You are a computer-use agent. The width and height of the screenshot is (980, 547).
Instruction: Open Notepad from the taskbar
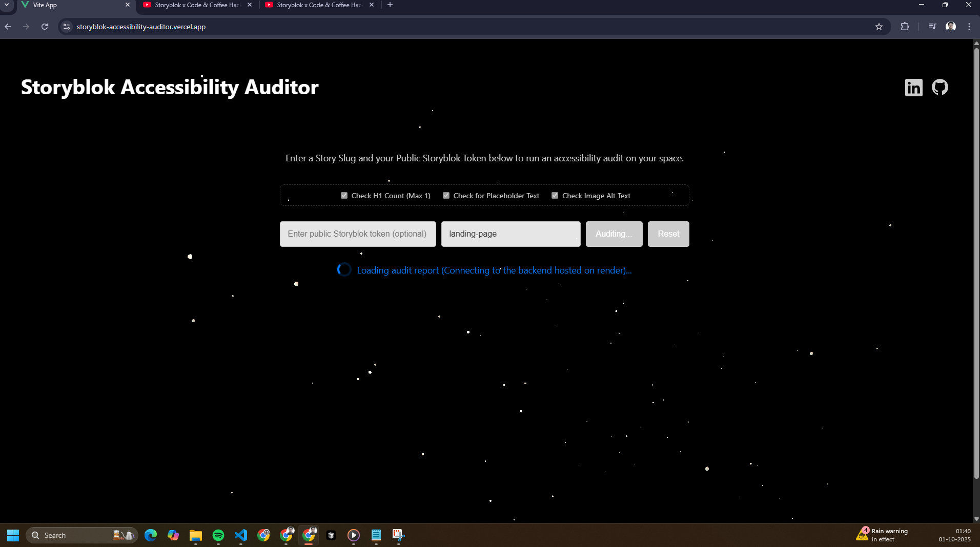pos(376,535)
